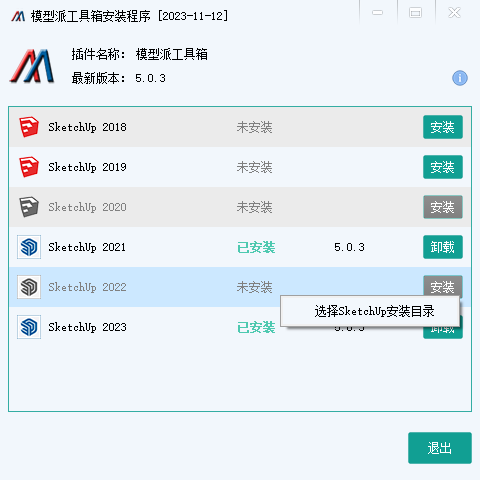Click 已安装 status for SketchUp 2023
The height and width of the screenshot is (480, 480).
(256, 327)
